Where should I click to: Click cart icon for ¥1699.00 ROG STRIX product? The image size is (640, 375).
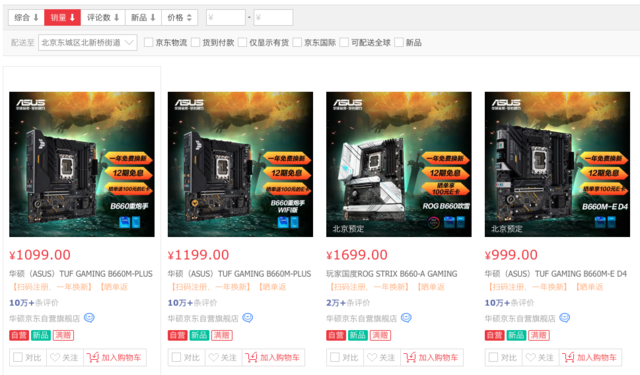coord(410,357)
